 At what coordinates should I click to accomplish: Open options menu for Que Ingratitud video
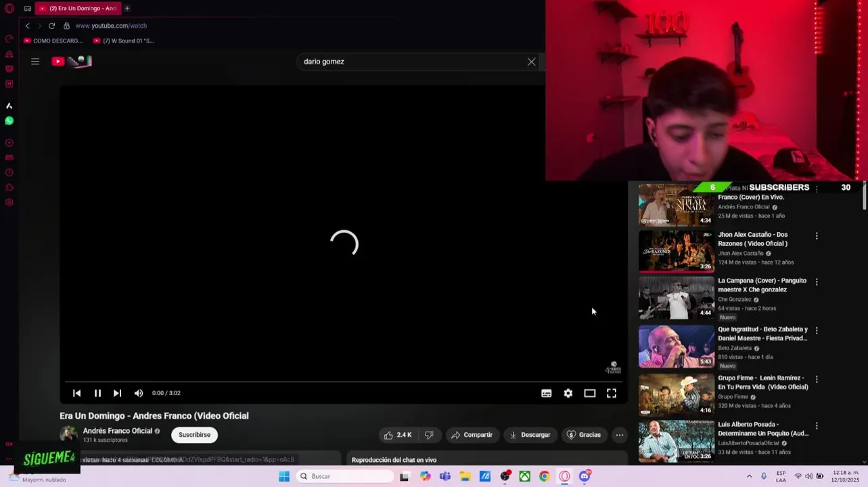[817, 331]
